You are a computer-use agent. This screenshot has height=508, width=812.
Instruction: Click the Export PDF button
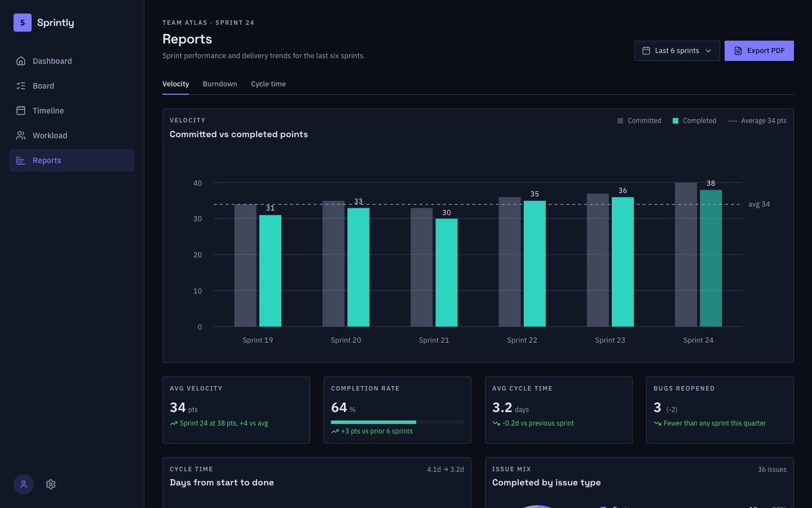[x=759, y=51]
